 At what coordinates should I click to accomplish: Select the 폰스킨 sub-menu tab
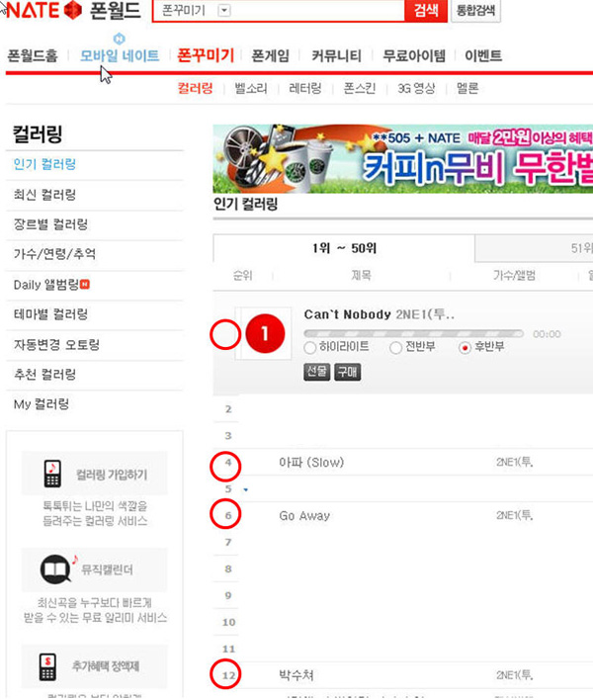point(360,88)
